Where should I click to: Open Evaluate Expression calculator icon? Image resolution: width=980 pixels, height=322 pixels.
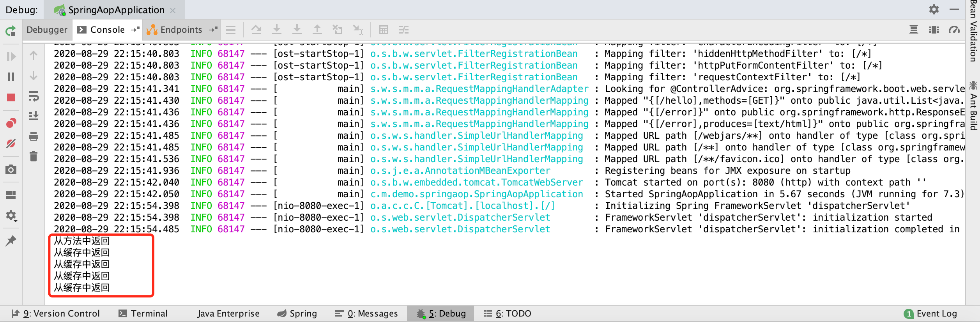click(384, 30)
